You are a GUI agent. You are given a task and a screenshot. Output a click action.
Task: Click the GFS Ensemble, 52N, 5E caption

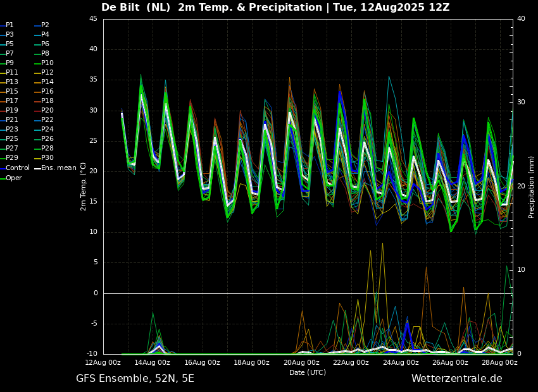(x=135, y=379)
